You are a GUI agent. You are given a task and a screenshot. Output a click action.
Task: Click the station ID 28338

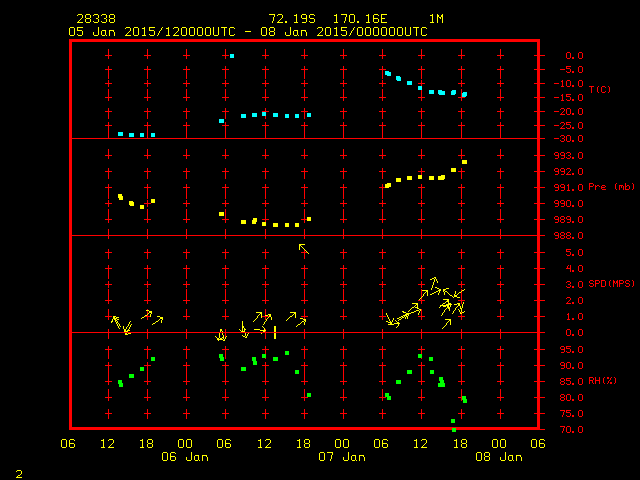coord(96,19)
